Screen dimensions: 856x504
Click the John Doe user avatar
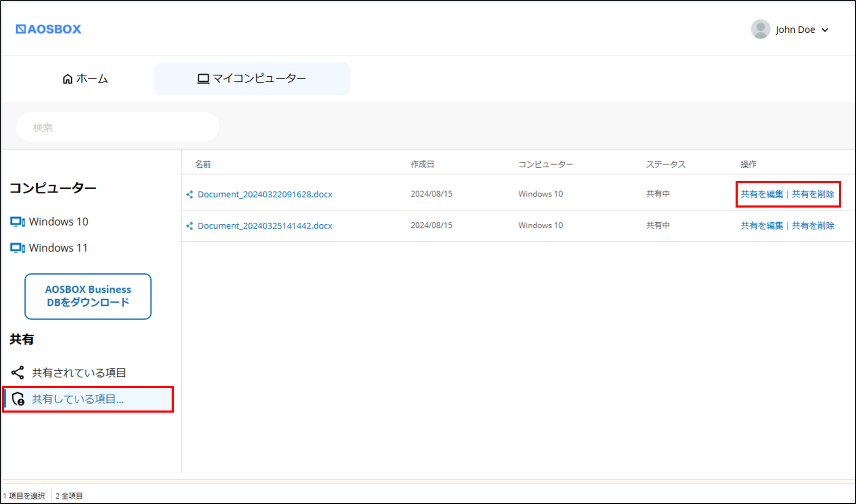tap(760, 29)
